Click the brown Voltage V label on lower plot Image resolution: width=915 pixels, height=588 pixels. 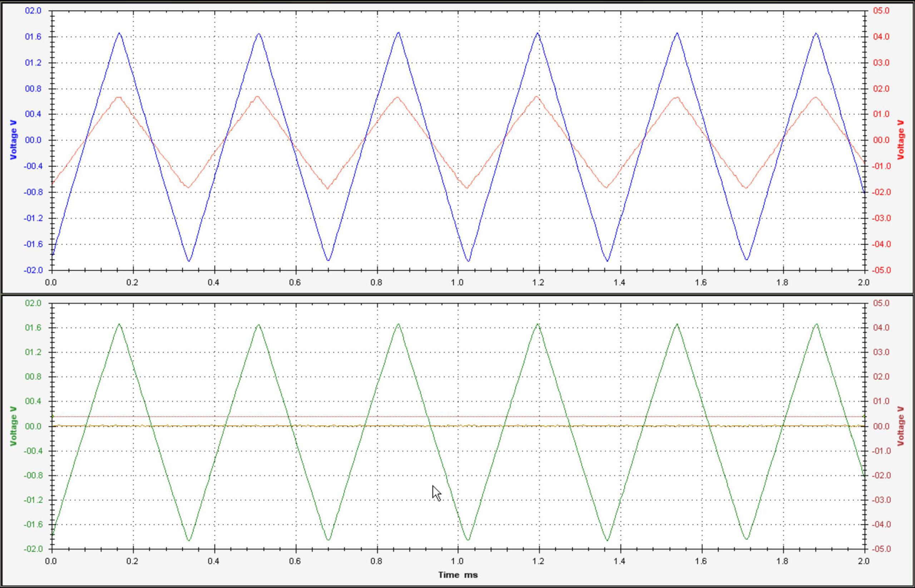click(901, 426)
